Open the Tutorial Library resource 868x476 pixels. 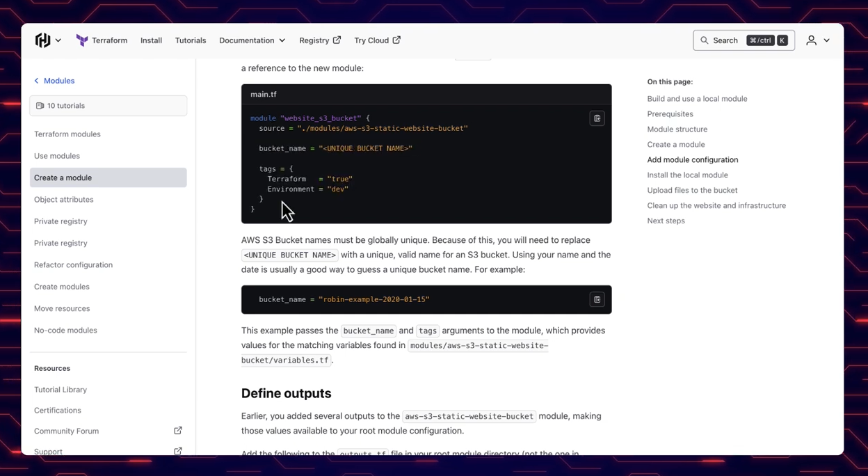[61, 390]
